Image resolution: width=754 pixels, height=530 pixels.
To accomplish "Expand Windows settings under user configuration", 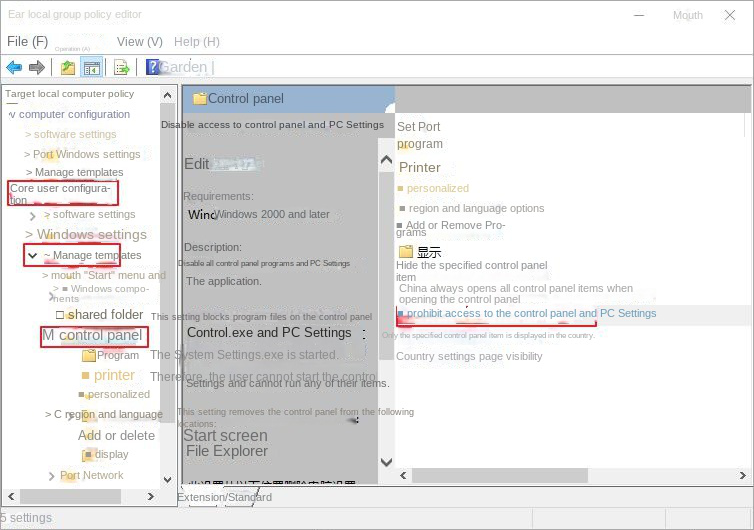I will (x=29, y=235).
